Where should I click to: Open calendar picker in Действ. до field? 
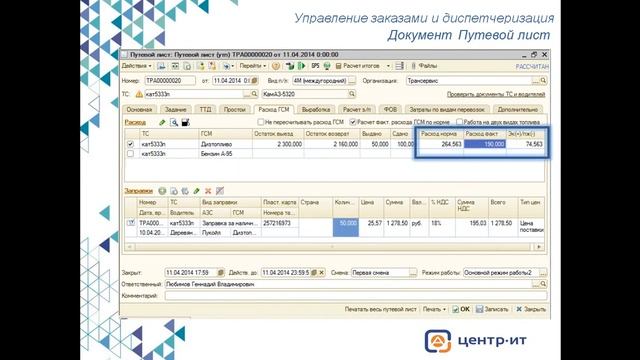point(314,272)
